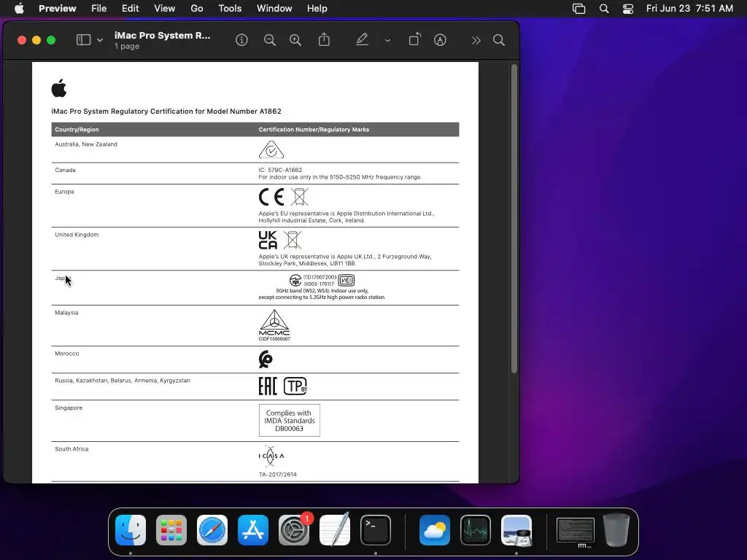
Task: Expand the highlight color dropdown arrow
Action: (x=388, y=41)
